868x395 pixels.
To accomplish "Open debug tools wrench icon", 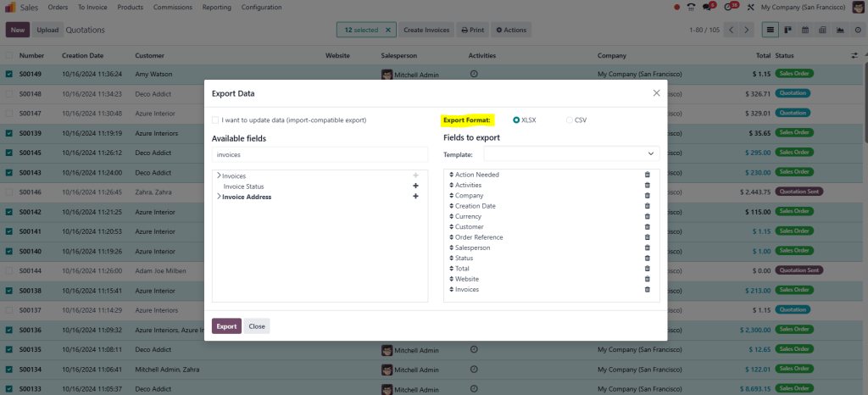I will click(751, 7).
